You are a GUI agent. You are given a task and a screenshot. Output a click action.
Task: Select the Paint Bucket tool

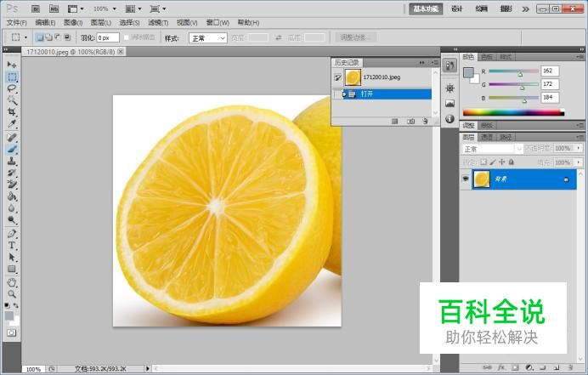coord(12,196)
